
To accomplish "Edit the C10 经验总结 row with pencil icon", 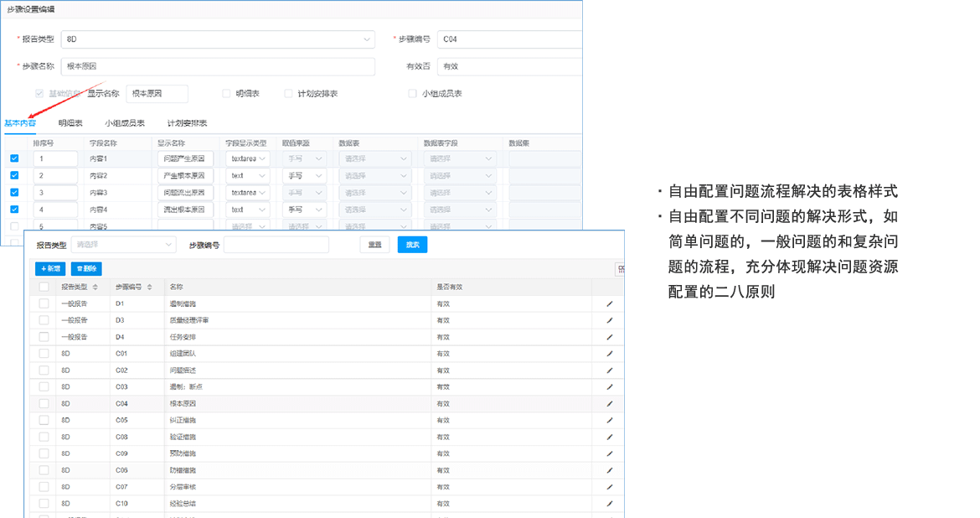I will [610, 504].
